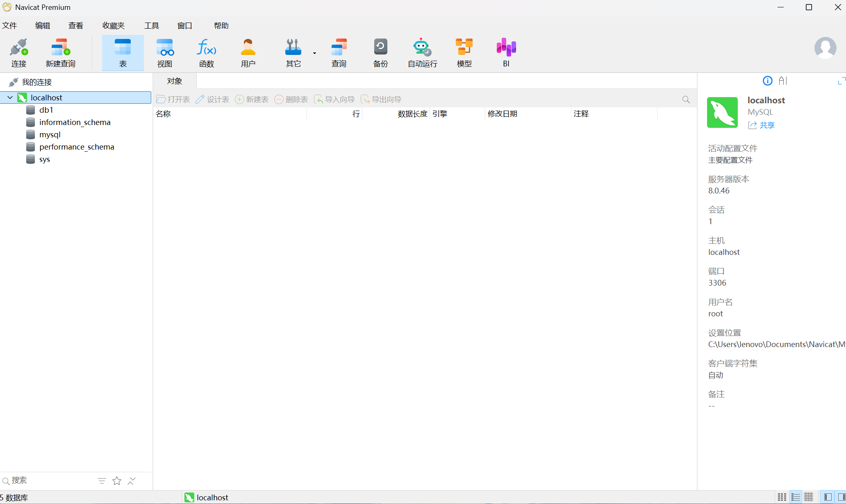Click the 共享 (Share) link

click(x=762, y=125)
